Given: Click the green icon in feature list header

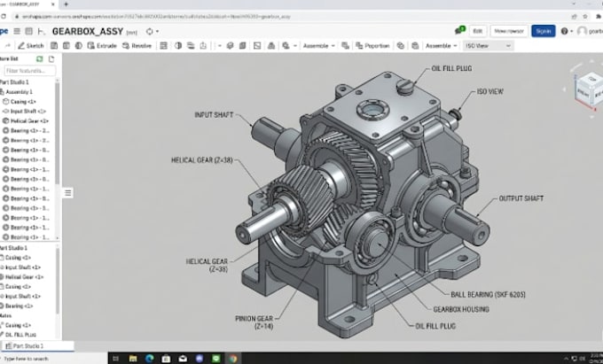Looking at the screenshot, I should pos(39,58).
